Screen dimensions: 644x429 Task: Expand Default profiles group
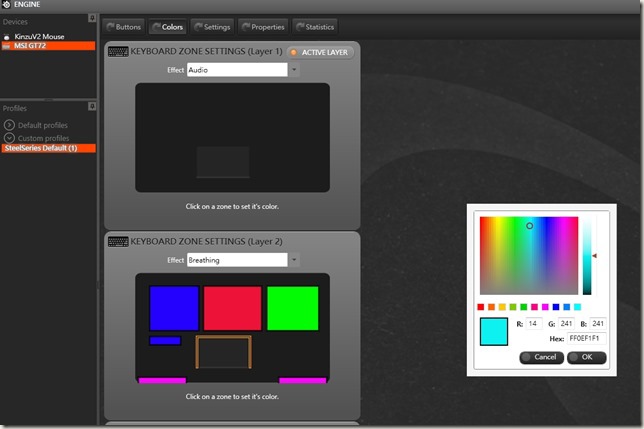9,125
